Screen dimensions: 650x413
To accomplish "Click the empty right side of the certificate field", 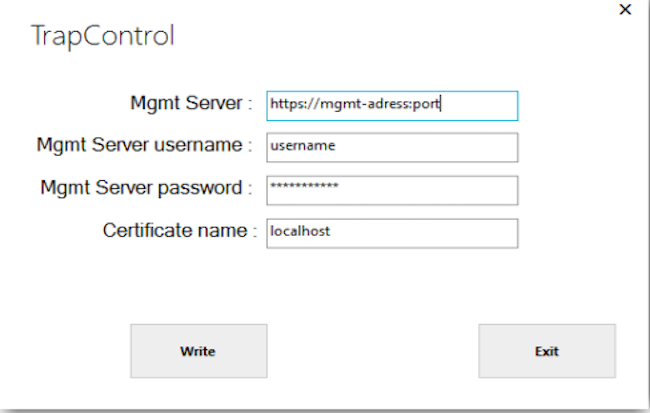I will click(450, 232).
